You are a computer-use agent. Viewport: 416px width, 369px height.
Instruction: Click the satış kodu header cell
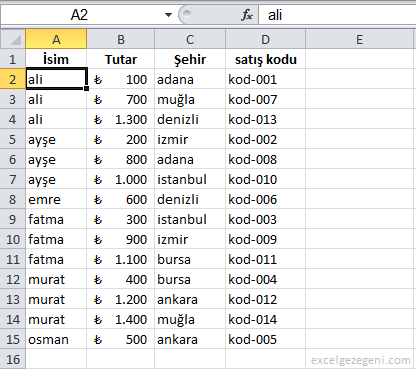point(265,59)
